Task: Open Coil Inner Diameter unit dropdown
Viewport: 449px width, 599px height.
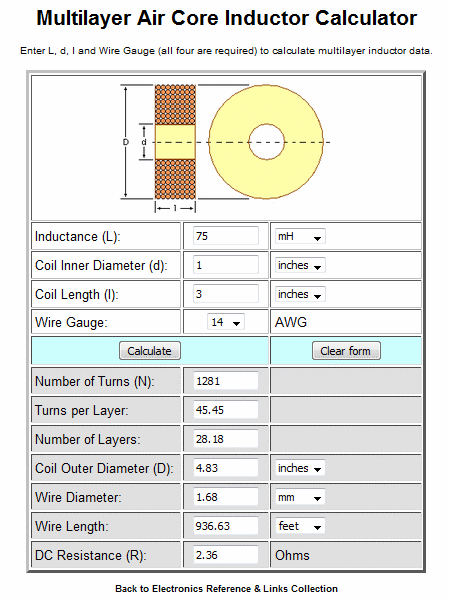Action: coord(300,266)
